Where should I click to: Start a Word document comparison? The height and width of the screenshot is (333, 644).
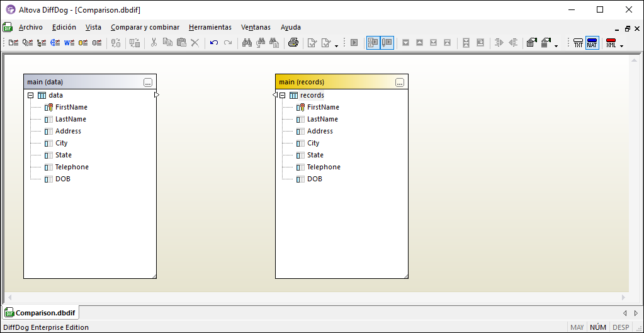[69, 43]
